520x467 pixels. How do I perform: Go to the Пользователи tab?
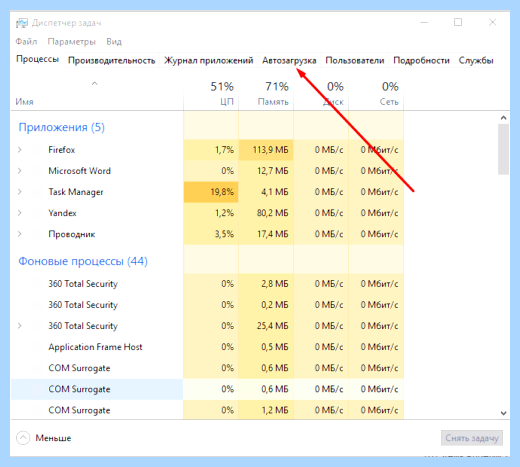(355, 60)
